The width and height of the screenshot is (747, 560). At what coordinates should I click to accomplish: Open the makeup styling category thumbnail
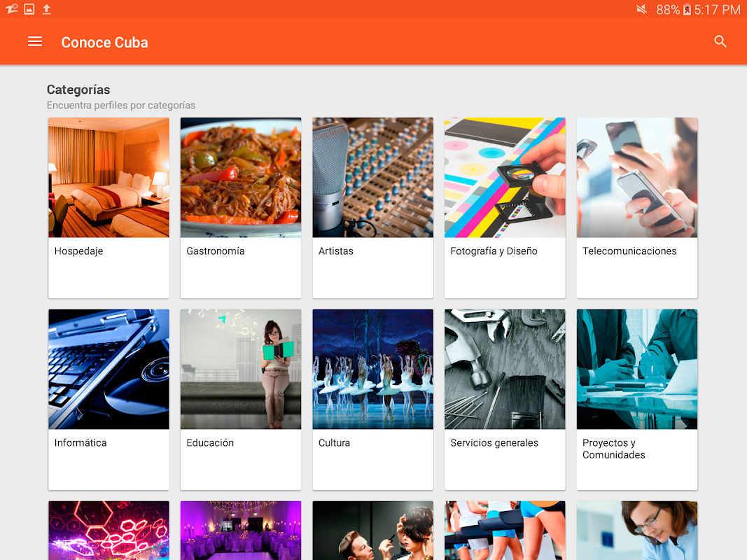pyautogui.click(x=373, y=531)
